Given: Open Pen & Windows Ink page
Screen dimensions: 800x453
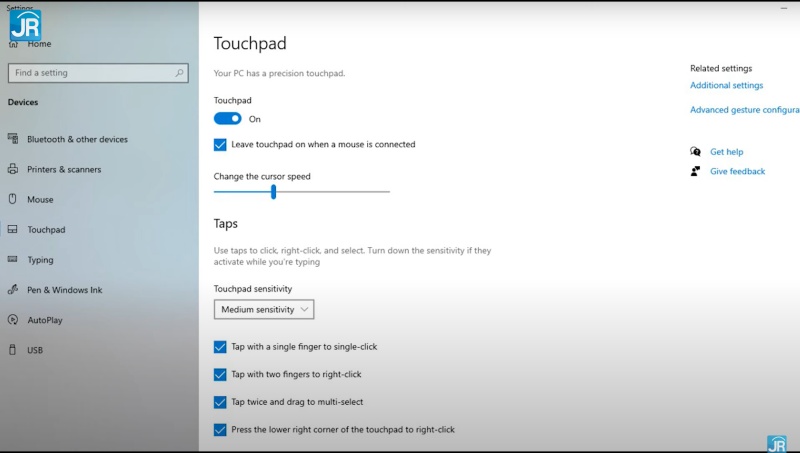Looking at the screenshot, I should pyautogui.click(x=65, y=290).
